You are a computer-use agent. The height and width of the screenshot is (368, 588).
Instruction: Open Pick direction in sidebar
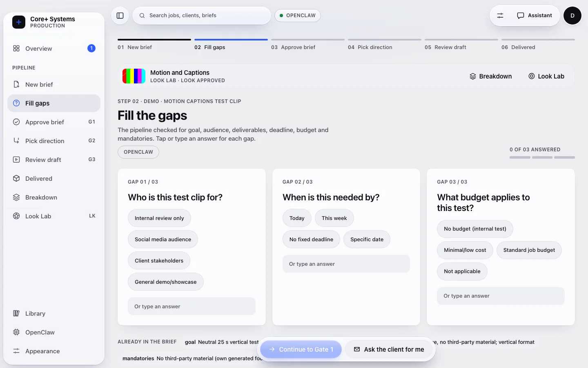click(x=54, y=141)
